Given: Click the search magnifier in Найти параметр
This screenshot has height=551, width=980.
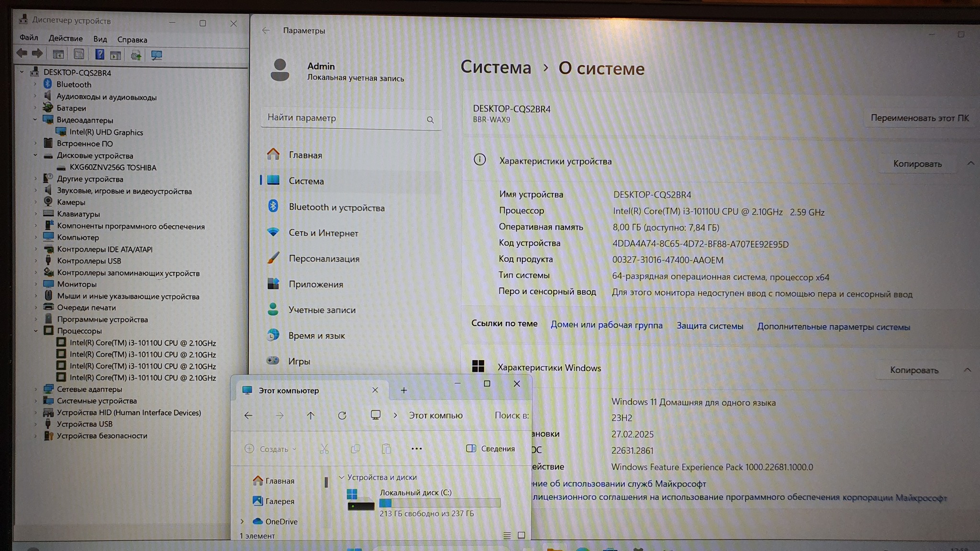Looking at the screenshot, I should point(430,120).
